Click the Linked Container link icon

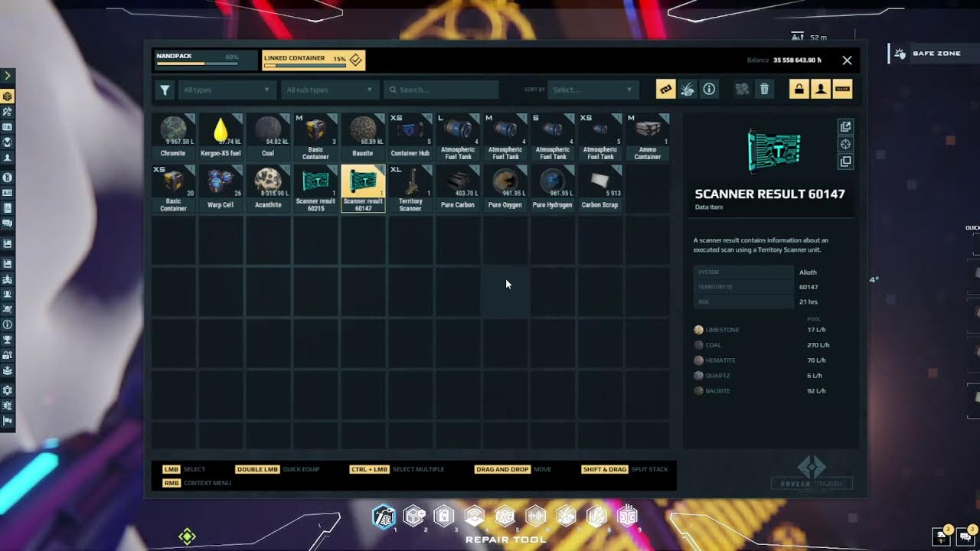(x=355, y=59)
